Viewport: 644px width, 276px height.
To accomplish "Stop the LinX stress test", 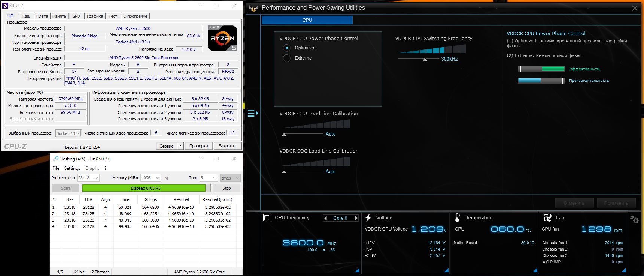I will pyautogui.click(x=227, y=188).
